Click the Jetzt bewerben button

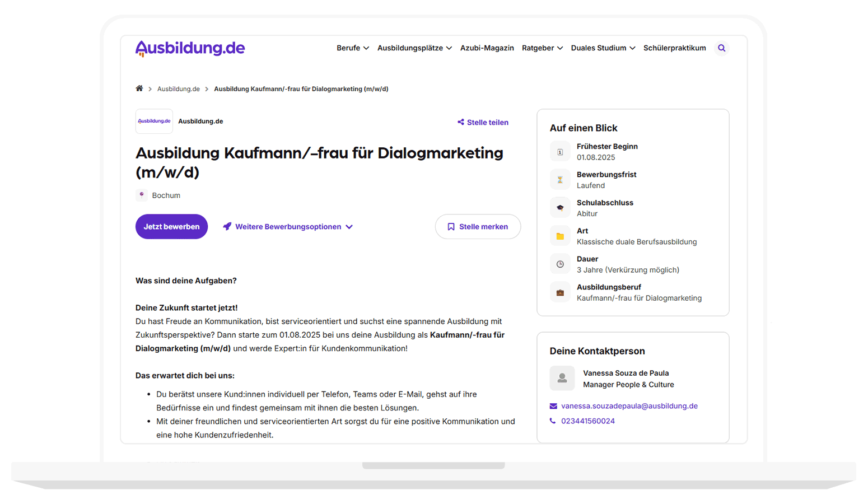click(x=171, y=226)
